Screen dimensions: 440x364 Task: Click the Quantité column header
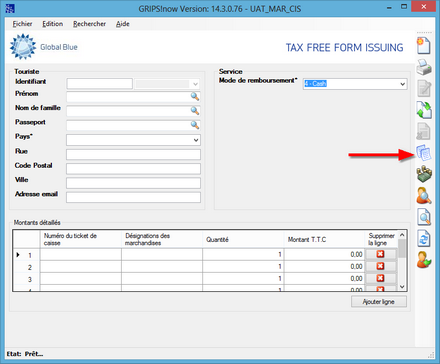click(x=243, y=239)
